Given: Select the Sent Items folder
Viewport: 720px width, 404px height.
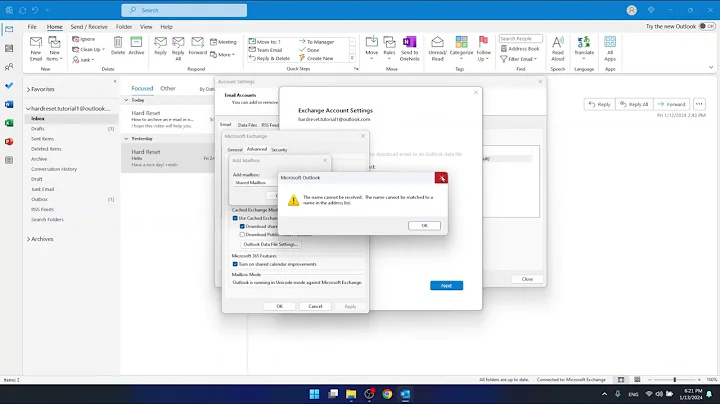Looking at the screenshot, I should [42, 139].
